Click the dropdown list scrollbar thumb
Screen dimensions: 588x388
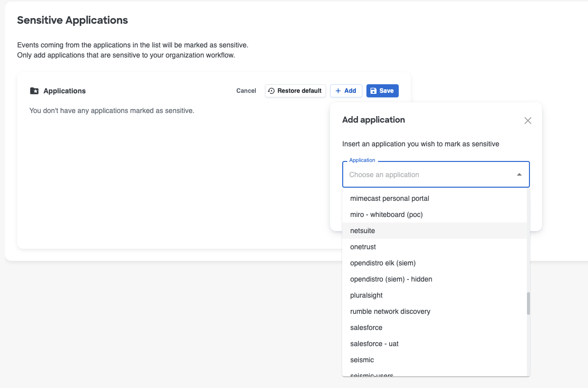tap(528, 303)
